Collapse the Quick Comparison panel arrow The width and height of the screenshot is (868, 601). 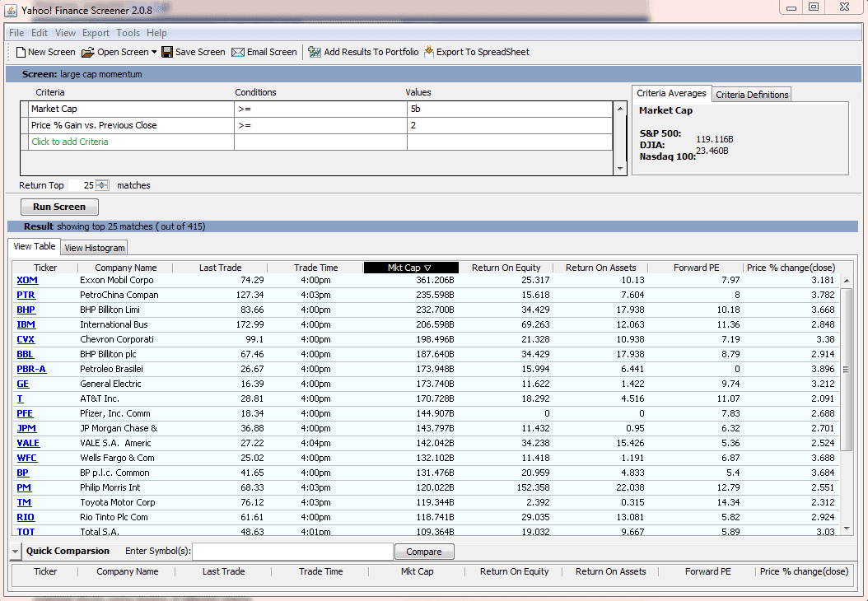(16, 552)
